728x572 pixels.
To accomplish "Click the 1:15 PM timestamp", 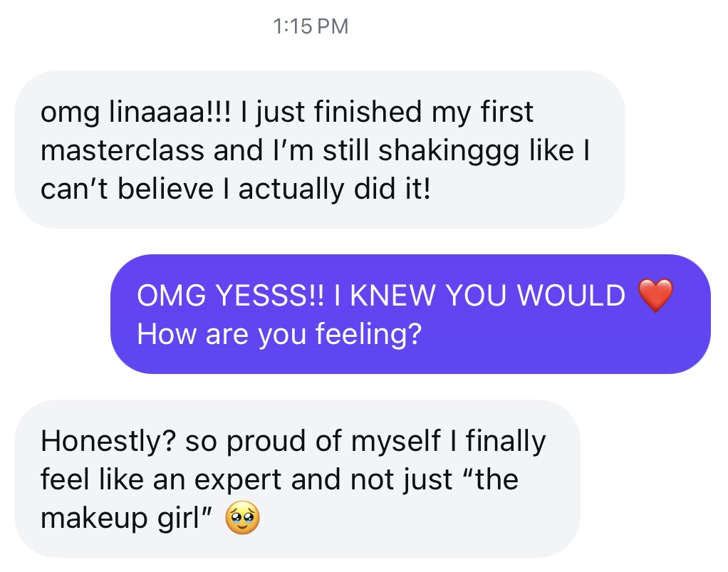I will click(311, 27).
